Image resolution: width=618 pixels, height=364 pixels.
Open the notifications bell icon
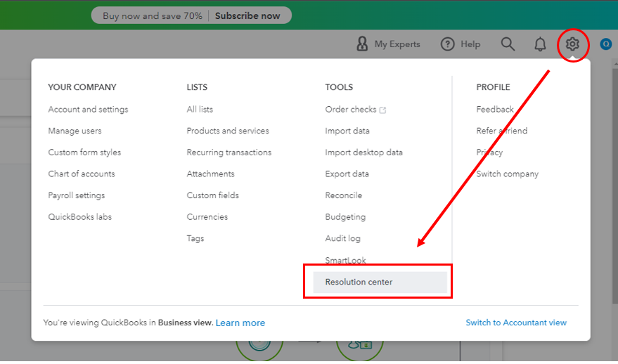(x=540, y=44)
